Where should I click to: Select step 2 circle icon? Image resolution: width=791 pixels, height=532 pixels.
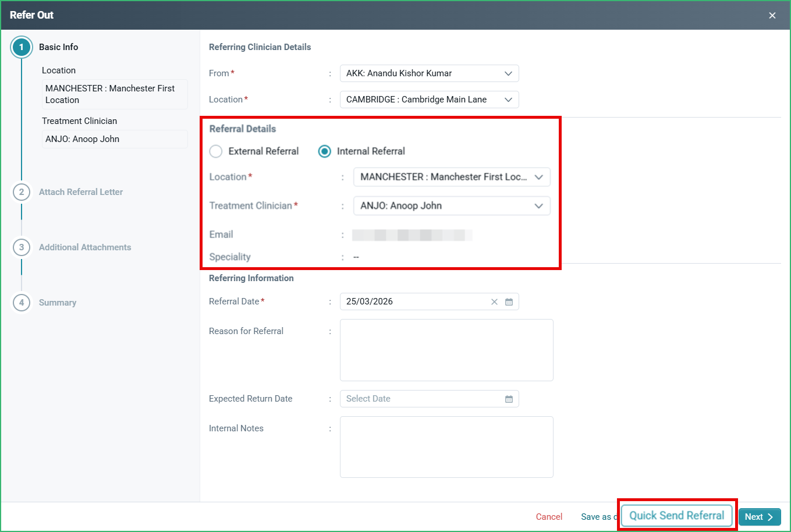[22, 192]
